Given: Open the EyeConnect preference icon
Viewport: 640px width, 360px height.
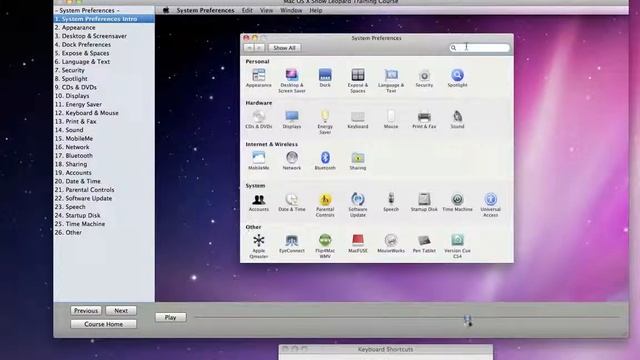Looking at the screenshot, I should 292,240.
